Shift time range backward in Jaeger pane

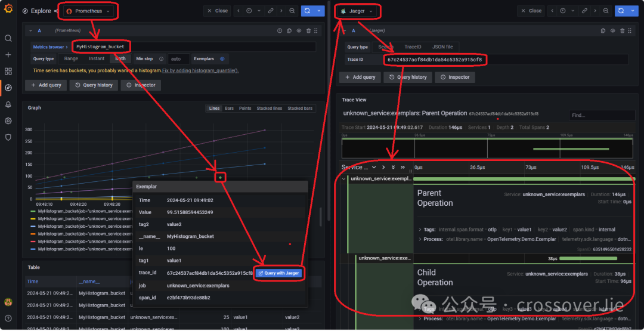tap(553, 11)
